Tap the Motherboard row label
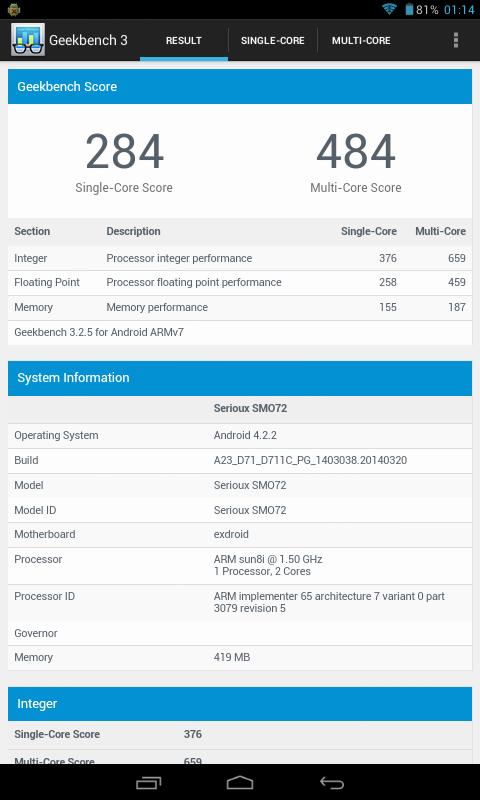 pos(44,534)
